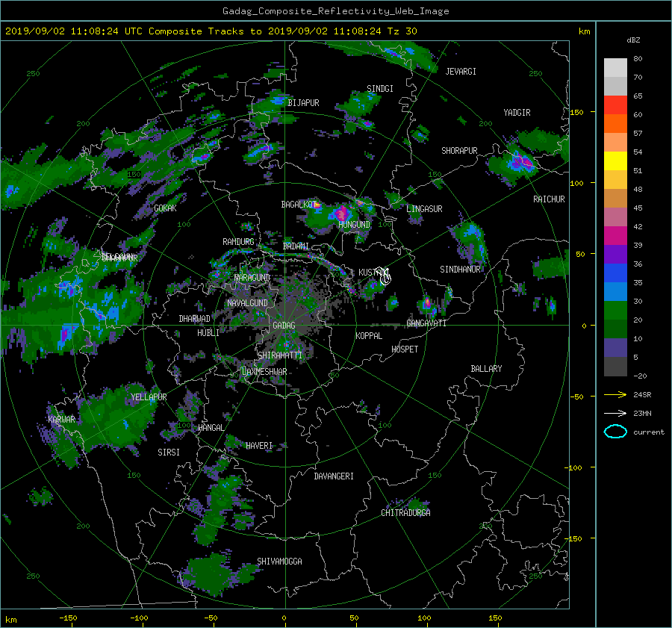Click the SINDGI city label
Viewport: 672px width, 628px height.
coord(380,89)
